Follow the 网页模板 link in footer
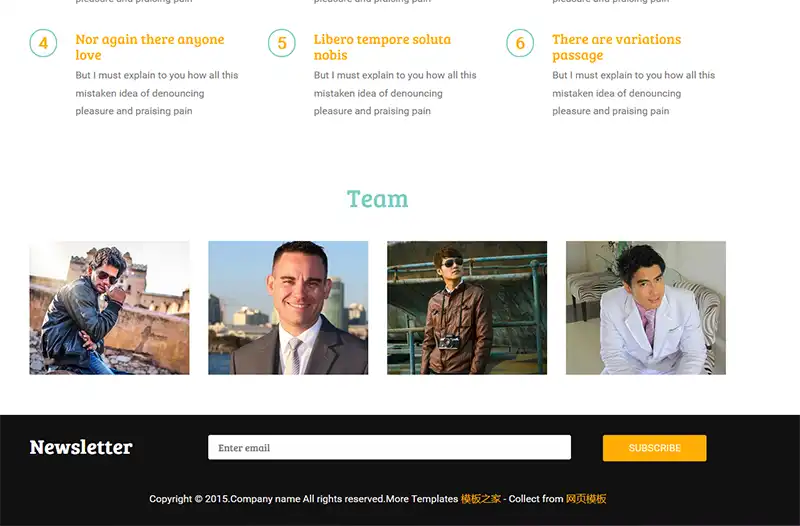Screen dimensions: 800x526 click(x=586, y=499)
